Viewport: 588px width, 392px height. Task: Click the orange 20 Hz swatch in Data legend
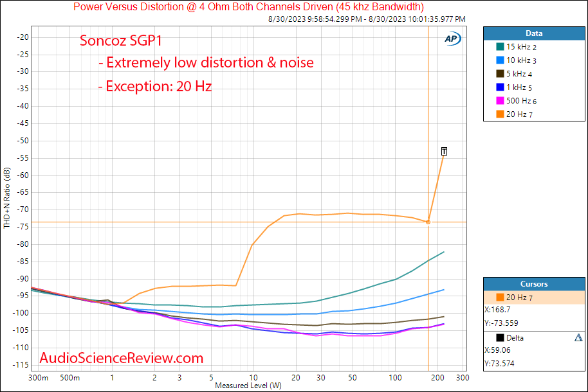500,114
